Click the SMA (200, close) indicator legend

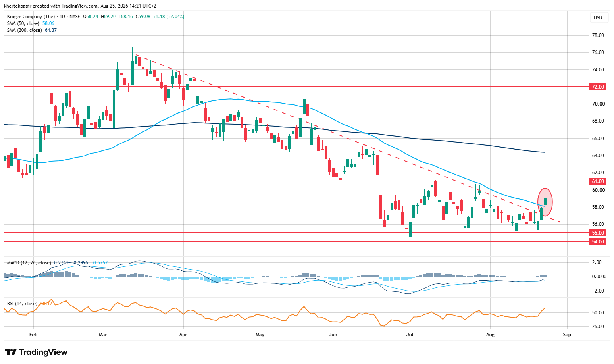pos(25,30)
